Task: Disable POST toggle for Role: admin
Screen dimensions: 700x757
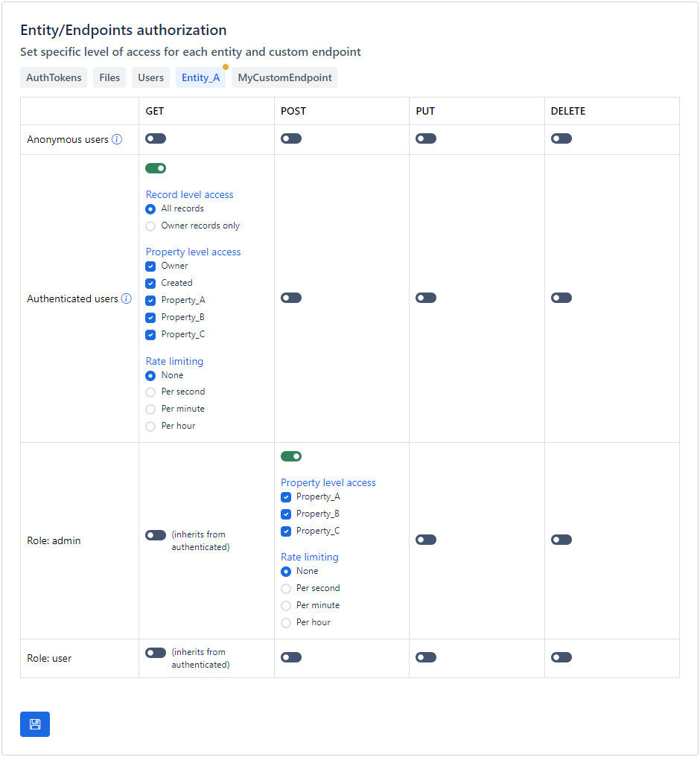Action: pos(291,456)
